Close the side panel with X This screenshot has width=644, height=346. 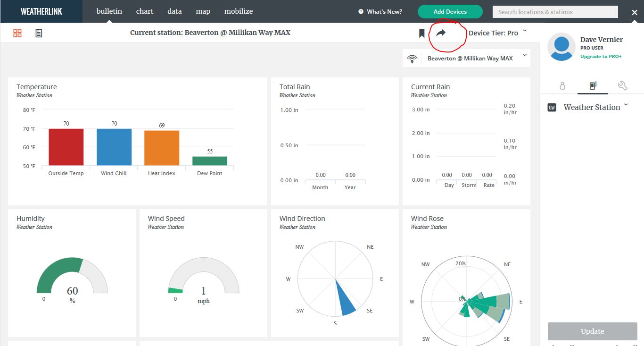[635, 13]
